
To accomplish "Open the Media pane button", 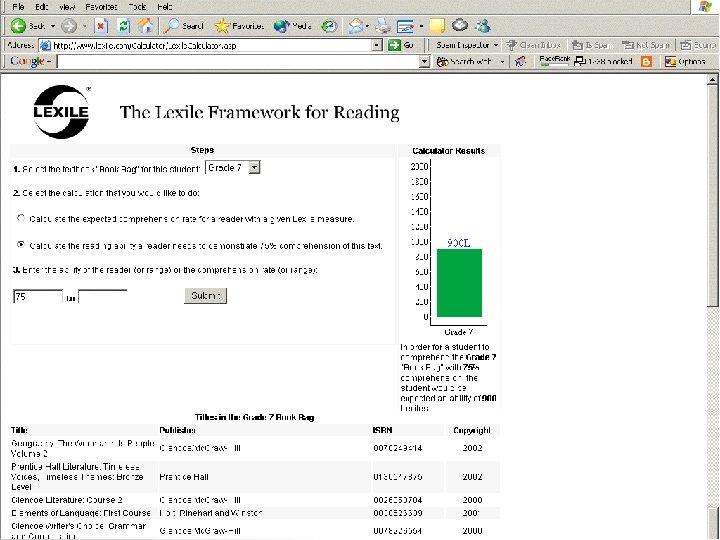I will pos(292,26).
